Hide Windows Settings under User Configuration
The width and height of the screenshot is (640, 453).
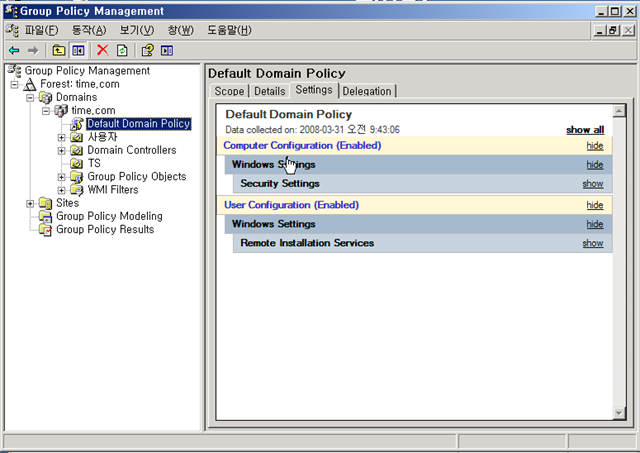tap(595, 224)
